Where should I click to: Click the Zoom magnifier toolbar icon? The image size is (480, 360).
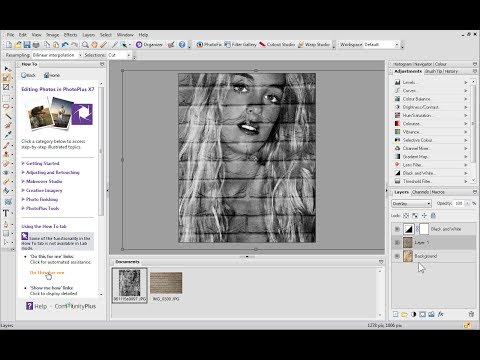[85, 45]
